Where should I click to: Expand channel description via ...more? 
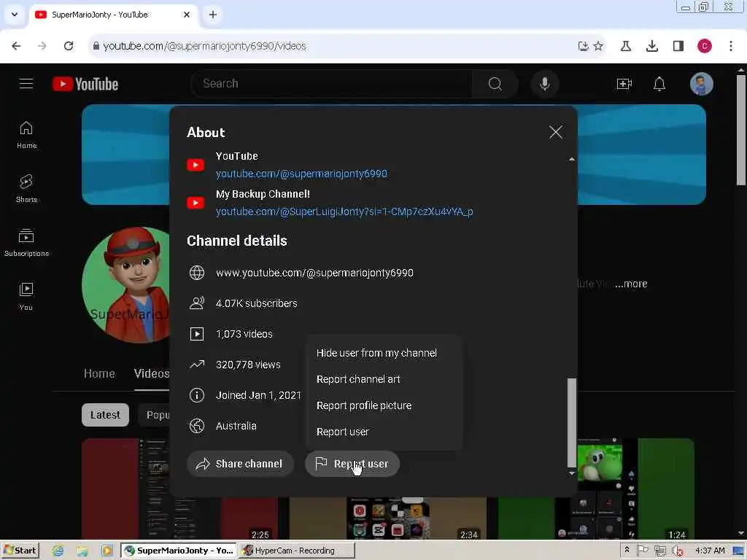[631, 284]
